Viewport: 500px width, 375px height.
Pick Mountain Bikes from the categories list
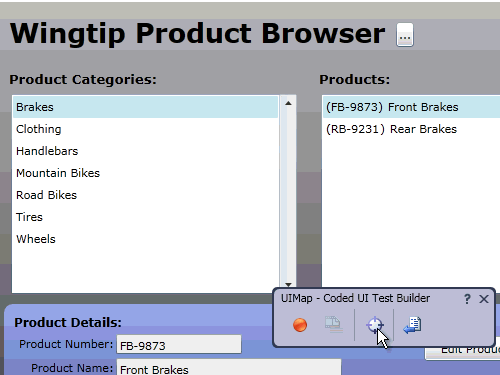coord(145,173)
